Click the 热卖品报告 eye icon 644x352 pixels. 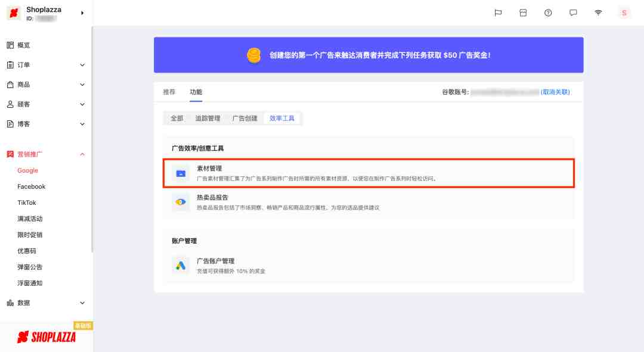pos(181,202)
